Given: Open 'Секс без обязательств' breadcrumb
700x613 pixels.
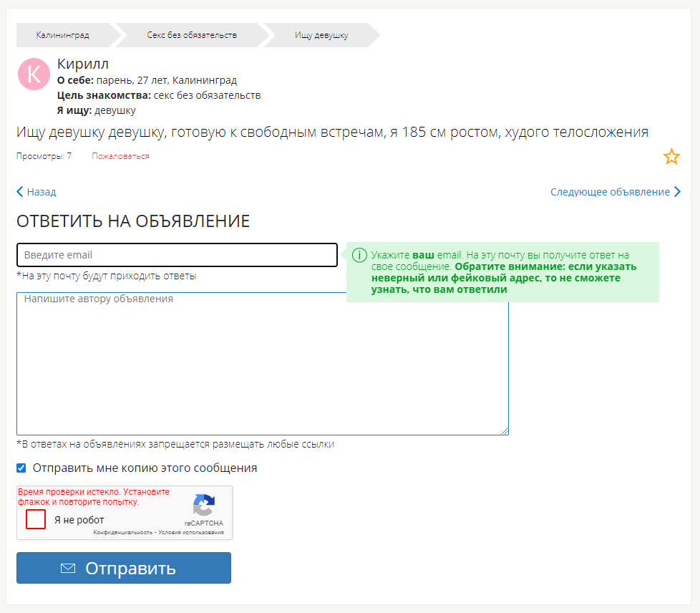Looking at the screenshot, I should (192, 35).
